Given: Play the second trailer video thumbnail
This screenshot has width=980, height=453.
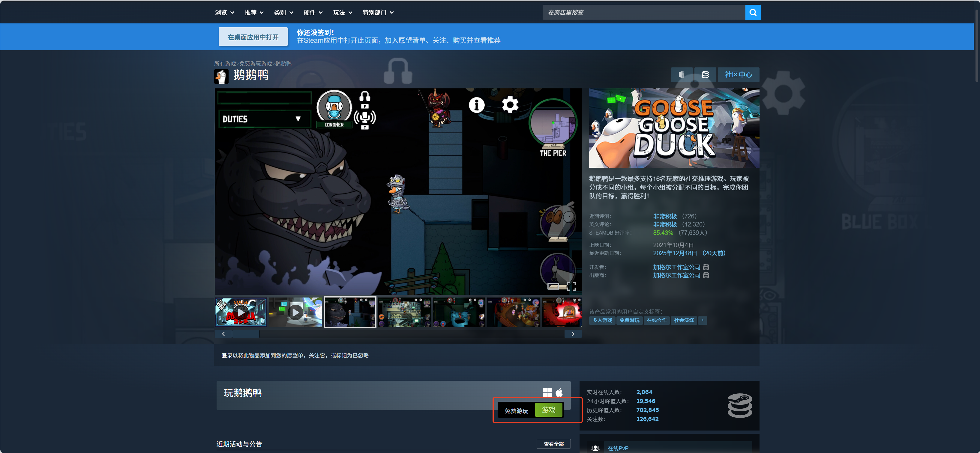Looking at the screenshot, I should 295,312.
